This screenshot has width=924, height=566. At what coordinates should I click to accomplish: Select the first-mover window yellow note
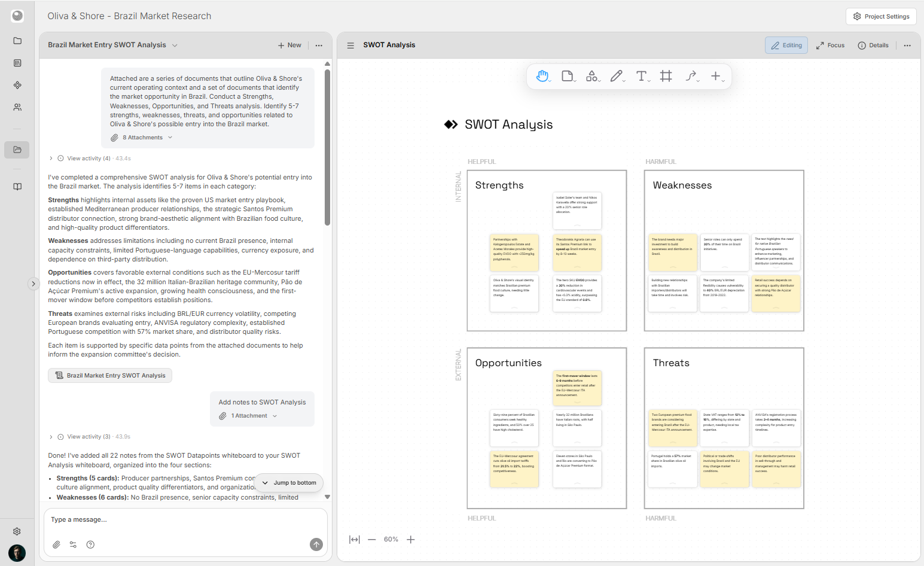point(577,388)
